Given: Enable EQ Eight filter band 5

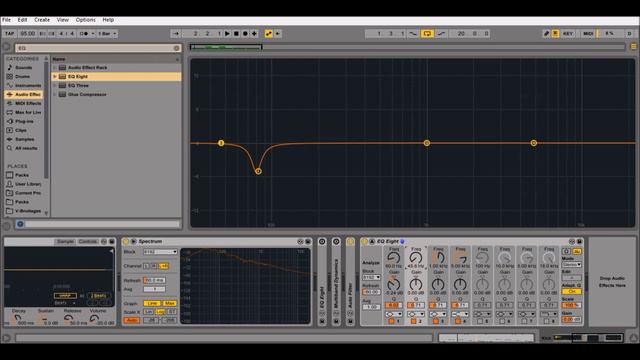Looking at the screenshot, I should click(480, 321).
